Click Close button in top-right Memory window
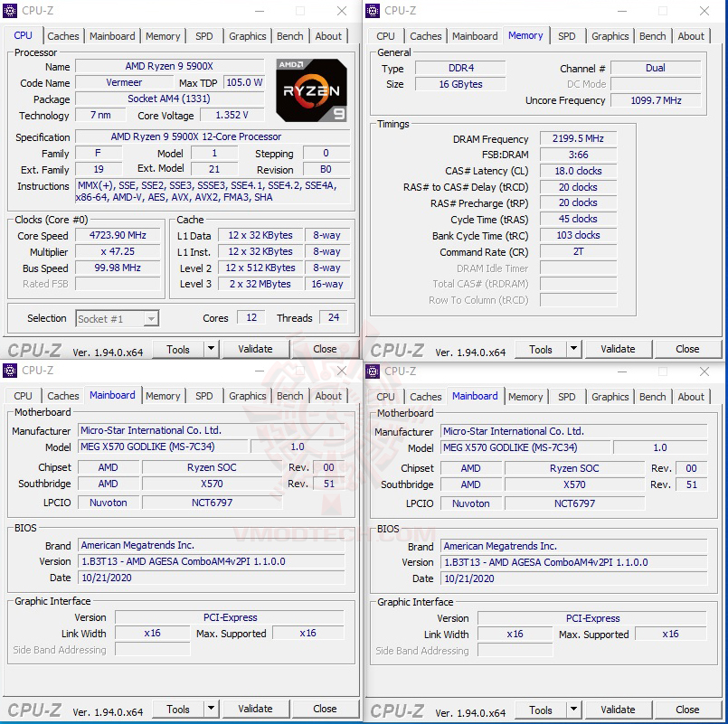The height and width of the screenshot is (724, 728). click(687, 349)
